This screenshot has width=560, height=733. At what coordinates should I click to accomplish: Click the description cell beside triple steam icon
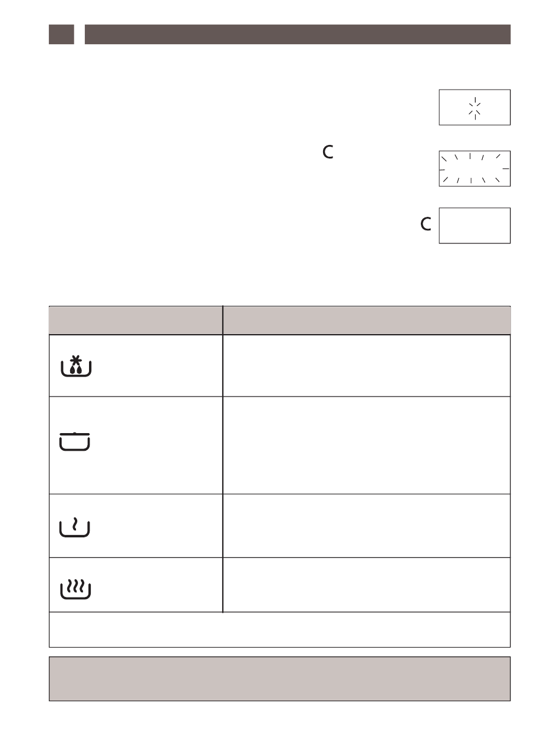[x=367, y=585]
